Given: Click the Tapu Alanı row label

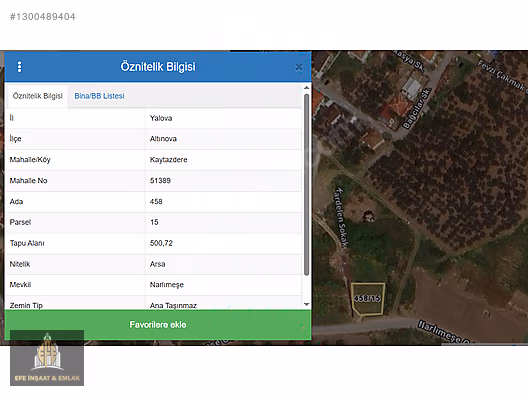Looking at the screenshot, I should coord(27,243).
